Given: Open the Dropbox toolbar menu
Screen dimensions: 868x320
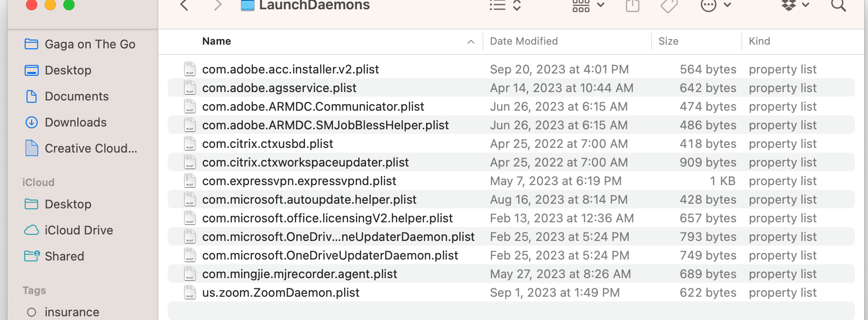Looking at the screenshot, I should pos(795,6).
